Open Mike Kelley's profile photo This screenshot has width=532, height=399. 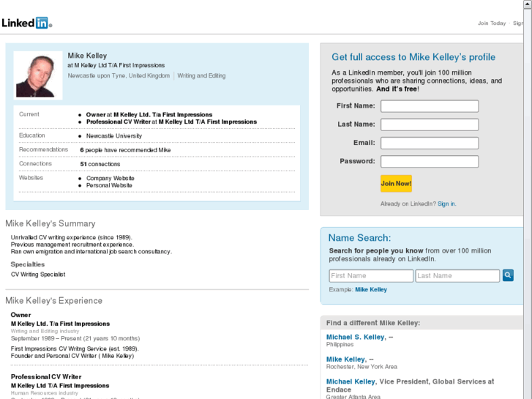click(x=37, y=75)
